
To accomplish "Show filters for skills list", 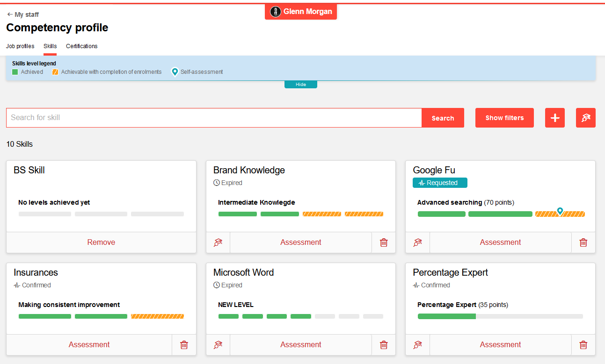I will coord(504,118).
